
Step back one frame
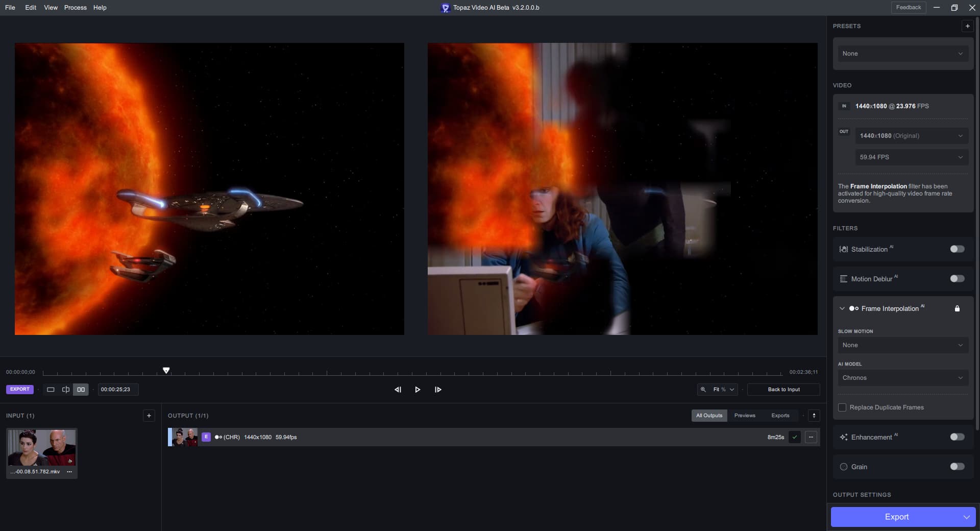click(398, 390)
